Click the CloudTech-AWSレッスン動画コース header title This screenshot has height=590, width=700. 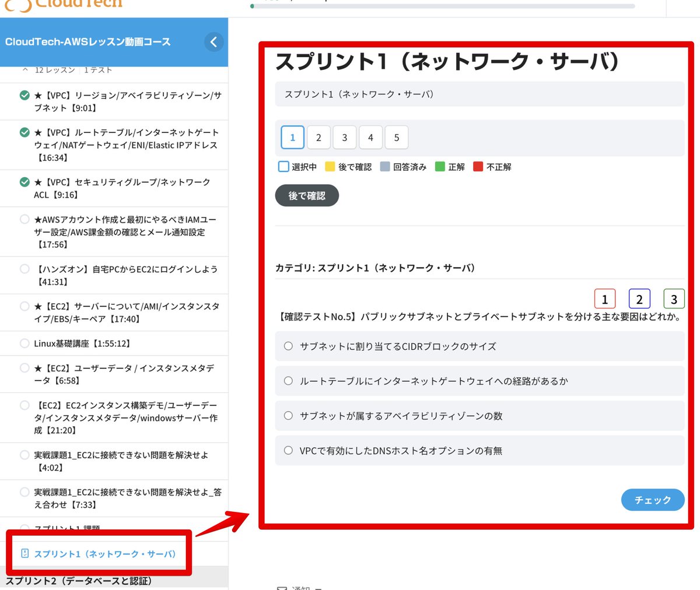tap(88, 42)
